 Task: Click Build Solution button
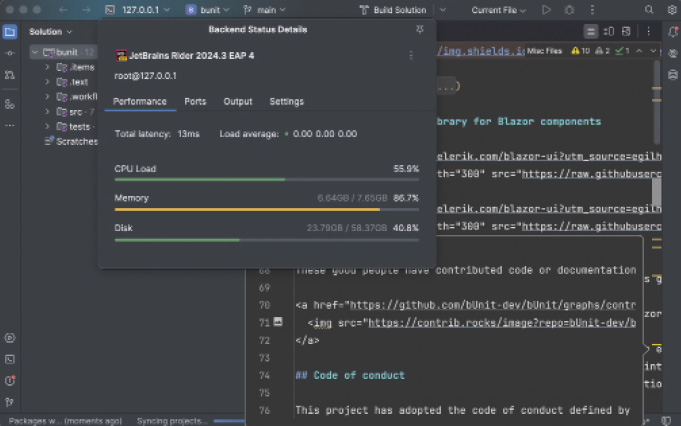(393, 10)
